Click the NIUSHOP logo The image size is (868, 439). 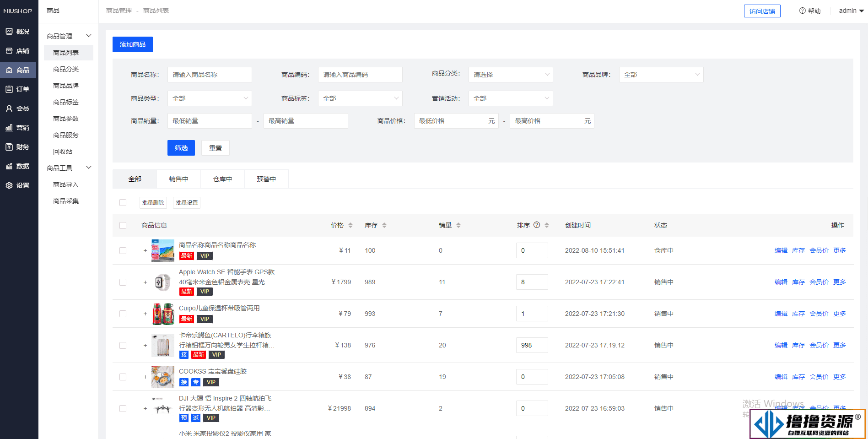pos(18,11)
